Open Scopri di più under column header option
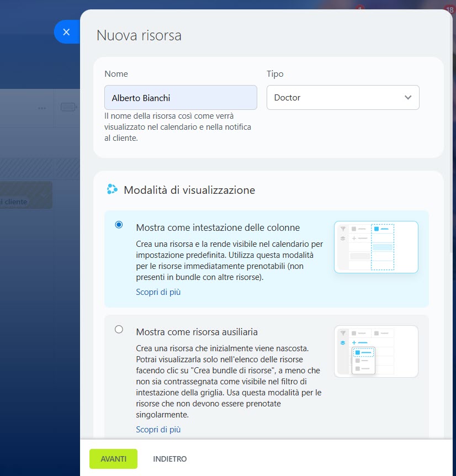The height and width of the screenshot is (476, 456). coord(158,292)
